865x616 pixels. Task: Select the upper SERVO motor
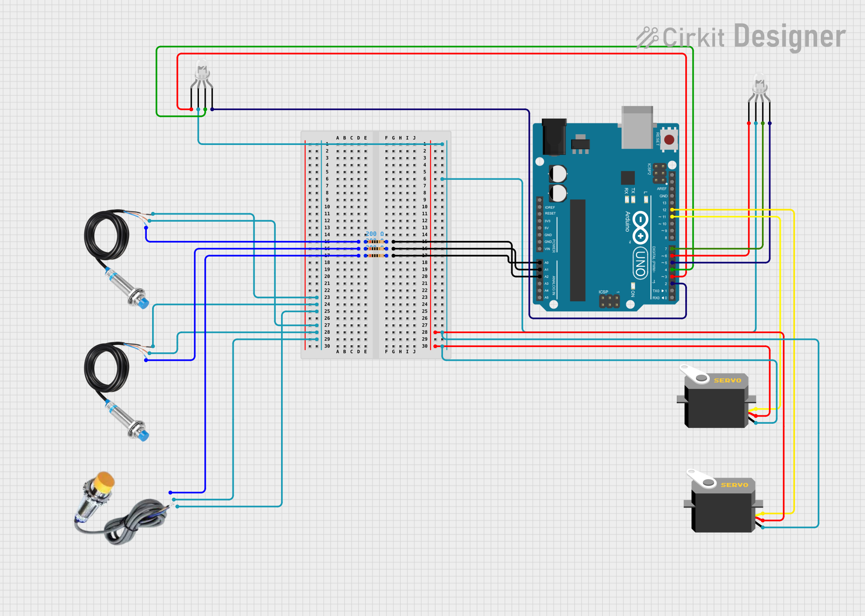click(x=716, y=397)
